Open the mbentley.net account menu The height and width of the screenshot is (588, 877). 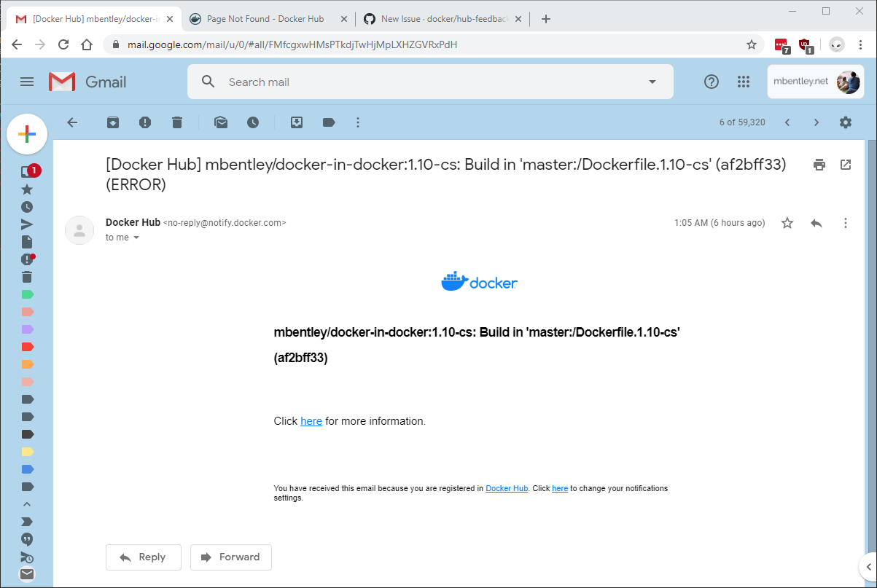[x=816, y=82]
